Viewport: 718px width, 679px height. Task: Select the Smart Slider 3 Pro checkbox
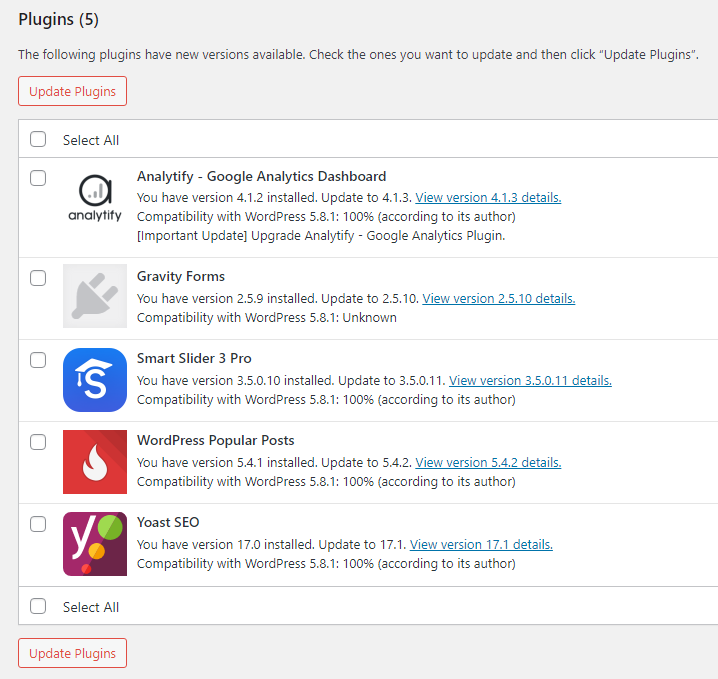(x=38, y=360)
